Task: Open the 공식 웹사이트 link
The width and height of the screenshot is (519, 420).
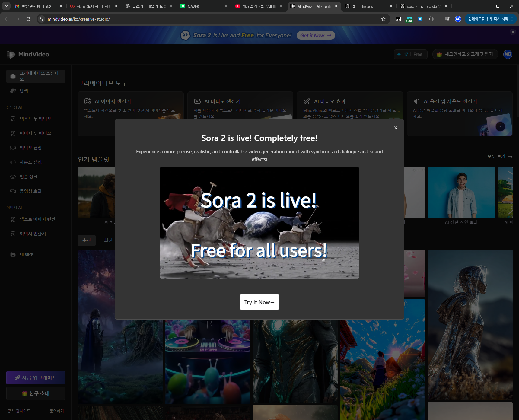Action: (x=19, y=411)
